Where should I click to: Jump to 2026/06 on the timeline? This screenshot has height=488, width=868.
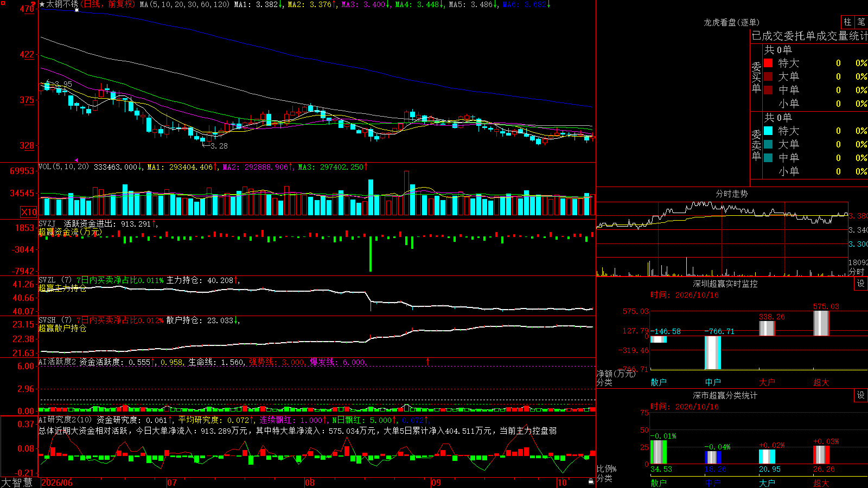(57, 483)
